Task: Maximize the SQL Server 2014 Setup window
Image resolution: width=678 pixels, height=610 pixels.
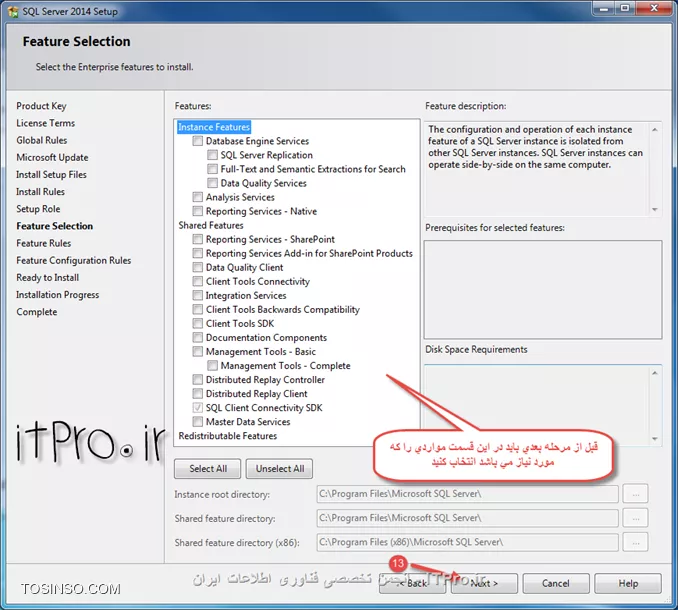Action: 625,8
